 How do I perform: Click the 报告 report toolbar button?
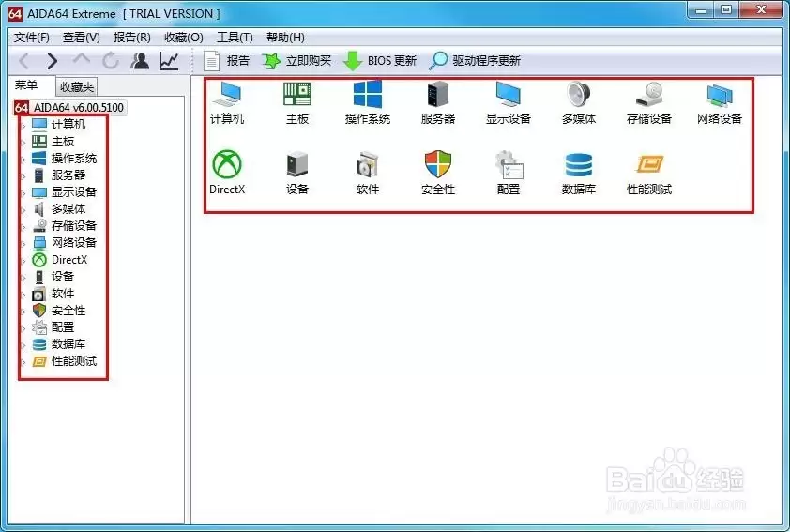click(226, 61)
